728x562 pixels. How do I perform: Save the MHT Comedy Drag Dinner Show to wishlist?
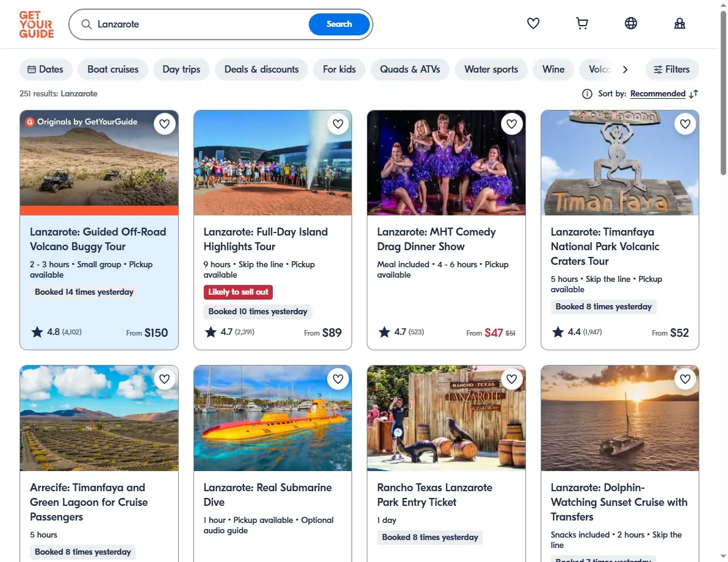(511, 124)
